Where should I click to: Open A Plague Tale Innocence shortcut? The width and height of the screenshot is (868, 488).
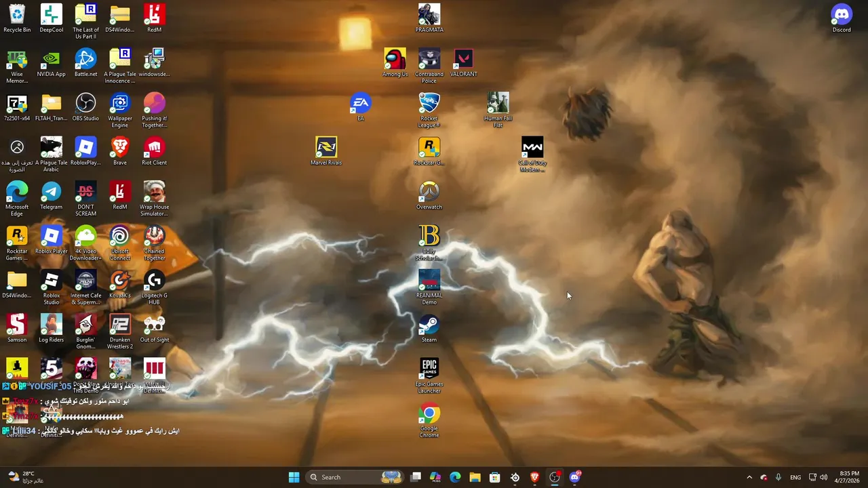tap(120, 66)
